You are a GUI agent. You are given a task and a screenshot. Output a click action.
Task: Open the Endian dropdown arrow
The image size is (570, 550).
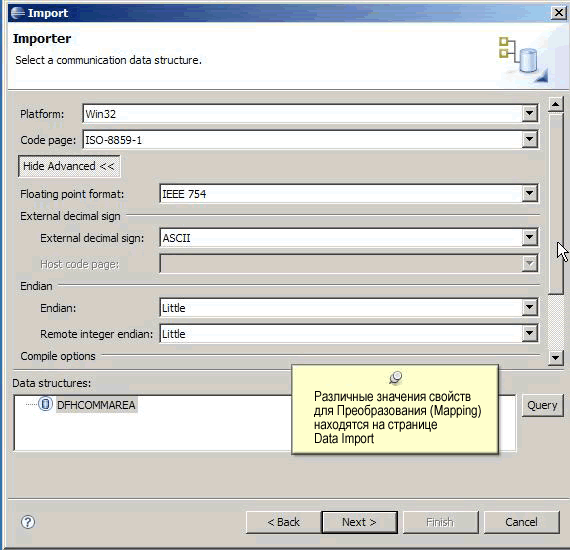[x=530, y=308]
